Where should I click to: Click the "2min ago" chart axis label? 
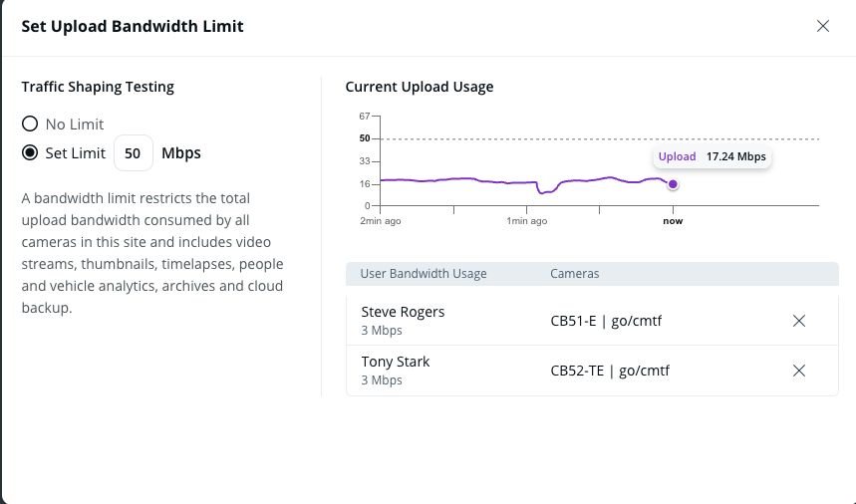(x=381, y=221)
